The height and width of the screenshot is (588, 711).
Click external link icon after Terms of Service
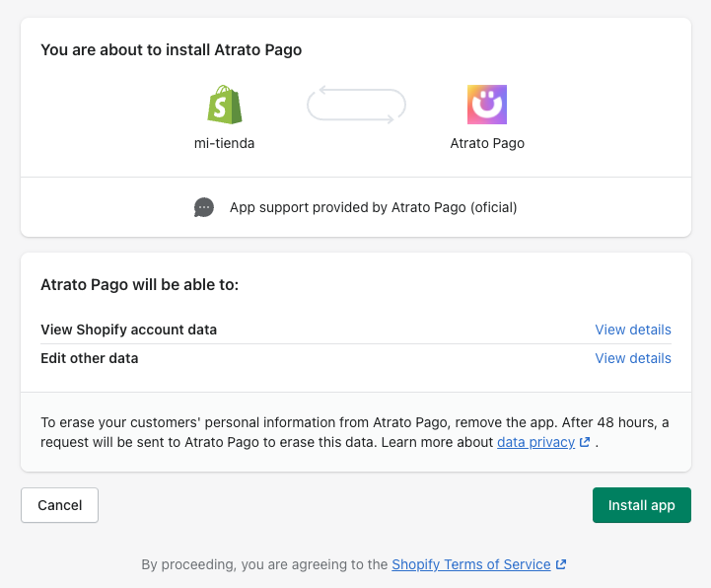561,564
